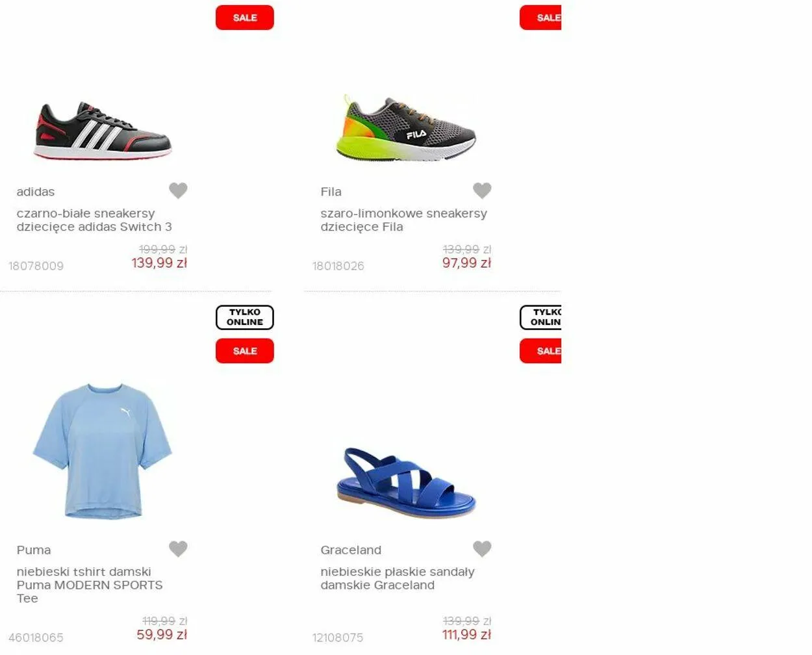Image resolution: width=812 pixels, height=655 pixels.
Task: Add Puma tshirt to wishlist heart
Action: pos(178,549)
